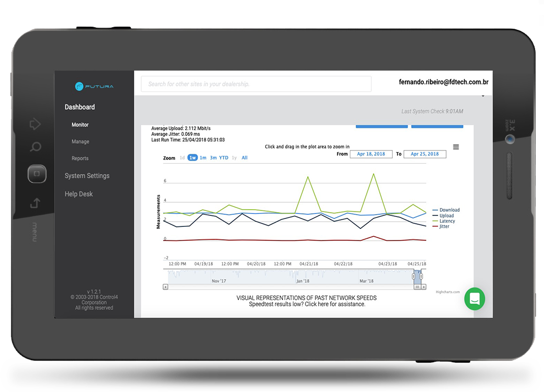The width and height of the screenshot is (544, 392).
Task: Tap the tablet search magnifier icon
Action: (x=36, y=147)
